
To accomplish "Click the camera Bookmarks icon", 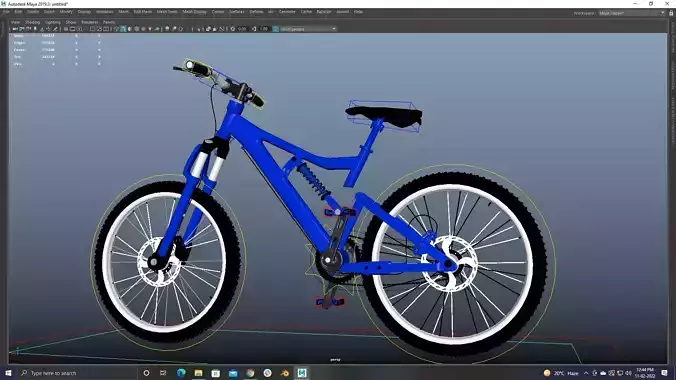I will pyautogui.click(x=35, y=29).
